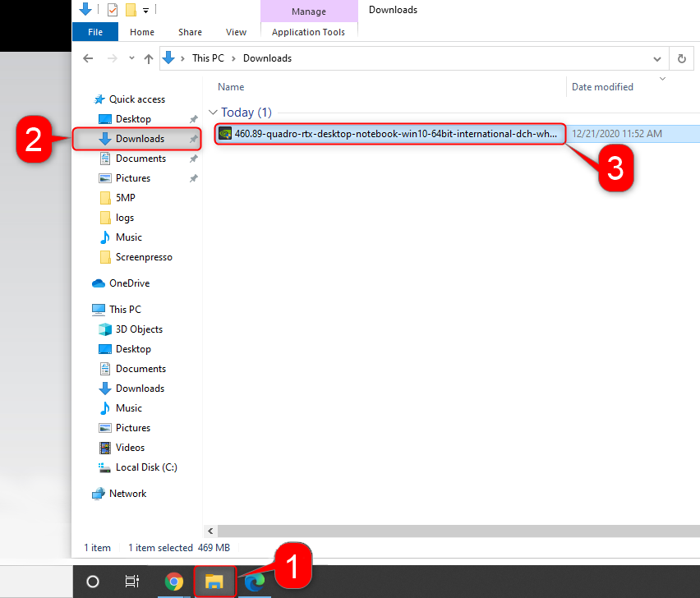This screenshot has width=700, height=598.
Task: Open the 5MP folder
Action: click(x=125, y=198)
